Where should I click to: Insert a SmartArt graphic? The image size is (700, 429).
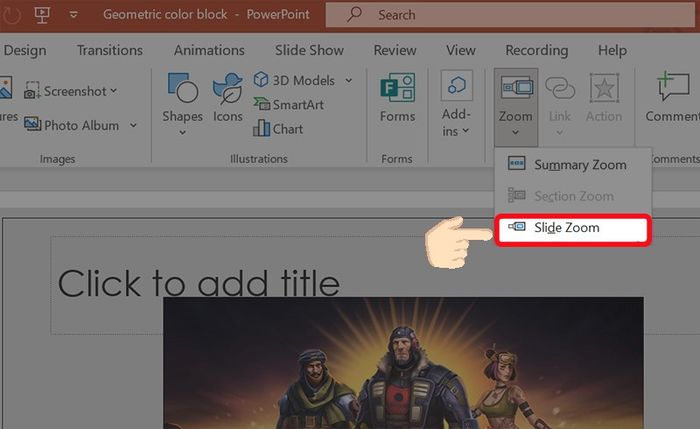click(x=288, y=104)
